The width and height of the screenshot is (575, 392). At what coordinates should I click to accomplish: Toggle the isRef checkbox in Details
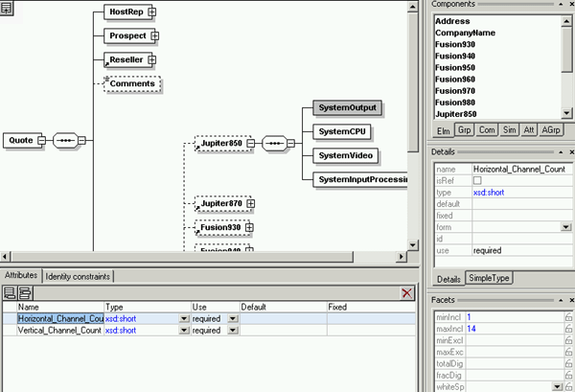[477, 180]
